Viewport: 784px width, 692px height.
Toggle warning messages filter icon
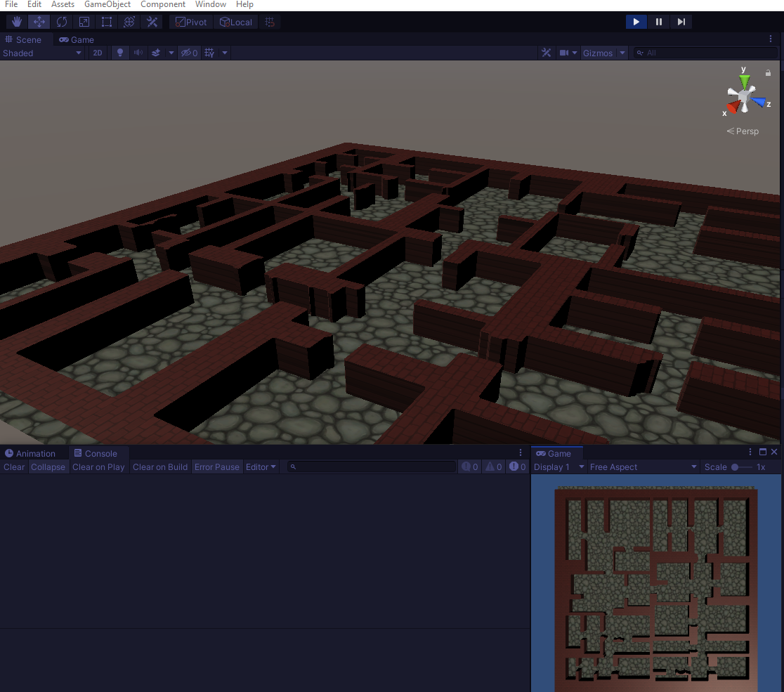tap(493, 467)
